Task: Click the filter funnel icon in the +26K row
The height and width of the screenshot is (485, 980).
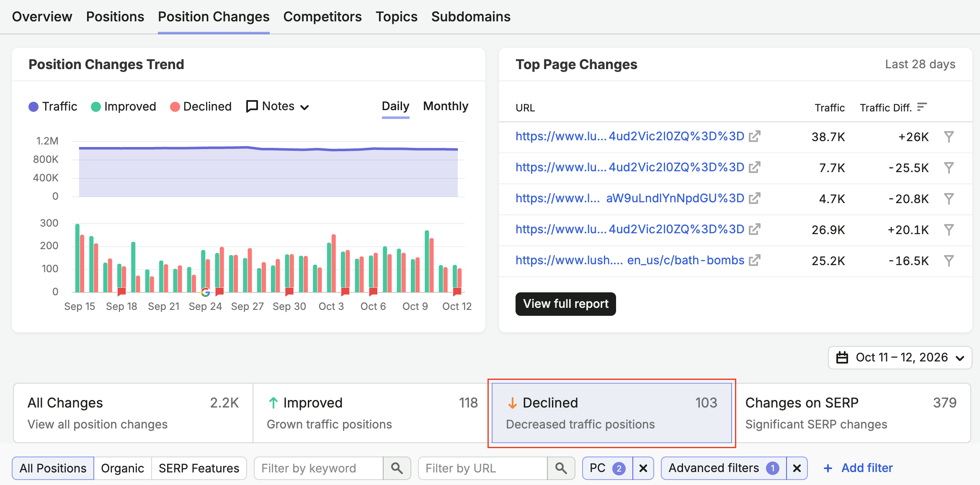Action: coord(949,137)
